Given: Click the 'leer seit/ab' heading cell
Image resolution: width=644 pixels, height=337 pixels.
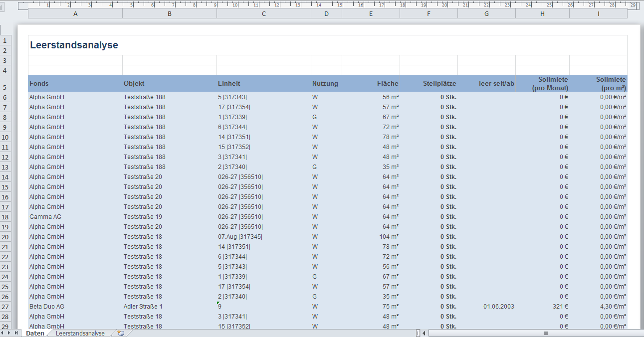Looking at the screenshot, I should coord(487,83).
